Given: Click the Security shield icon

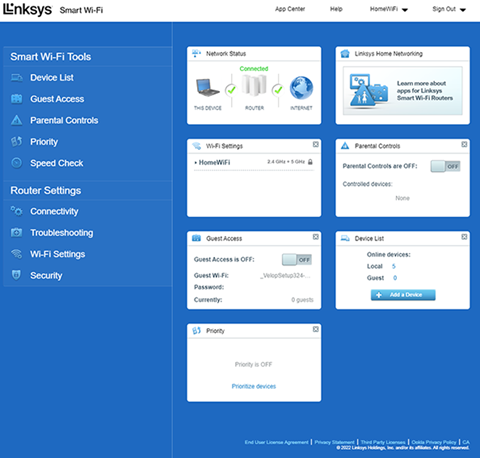Looking at the screenshot, I should coord(17,275).
